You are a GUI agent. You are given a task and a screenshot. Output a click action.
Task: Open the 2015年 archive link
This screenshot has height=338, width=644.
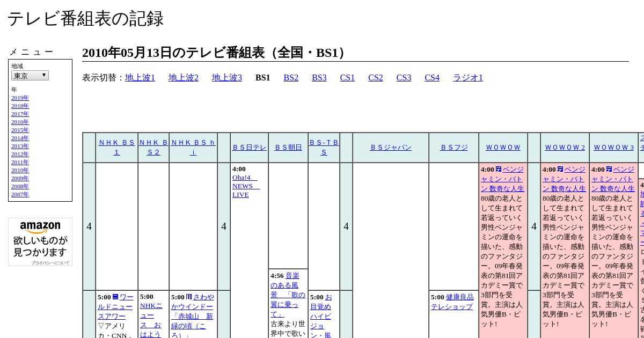click(x=20, y=130)
